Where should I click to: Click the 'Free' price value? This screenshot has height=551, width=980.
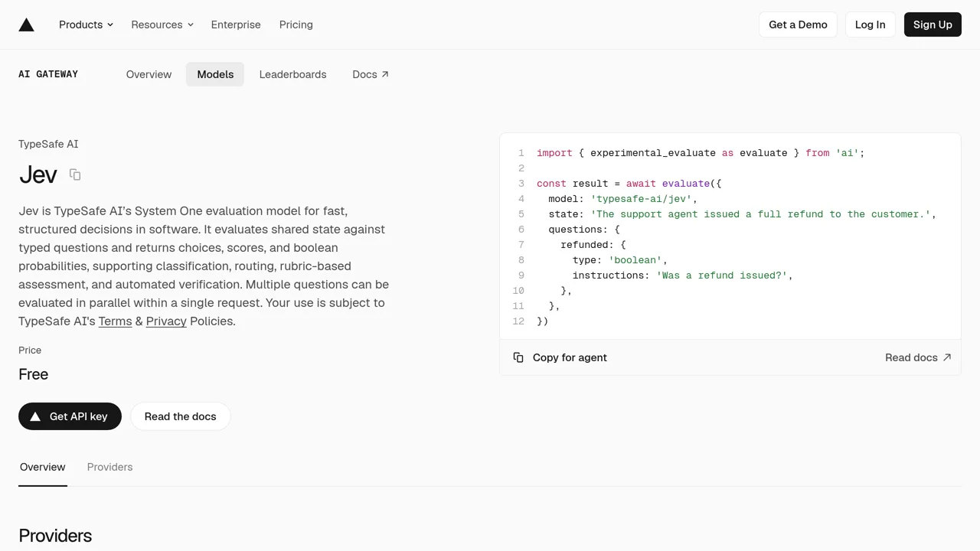pos(34,374)
